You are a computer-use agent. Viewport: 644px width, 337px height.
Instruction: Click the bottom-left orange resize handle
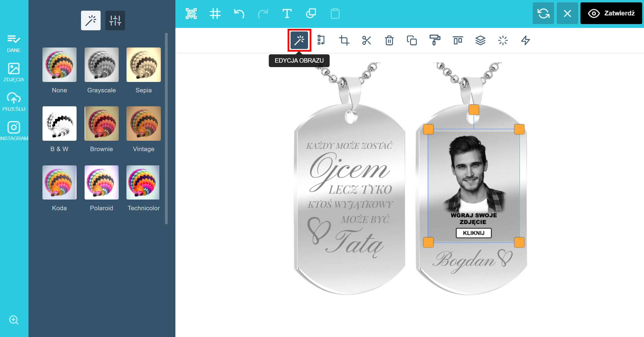(428, 242)
